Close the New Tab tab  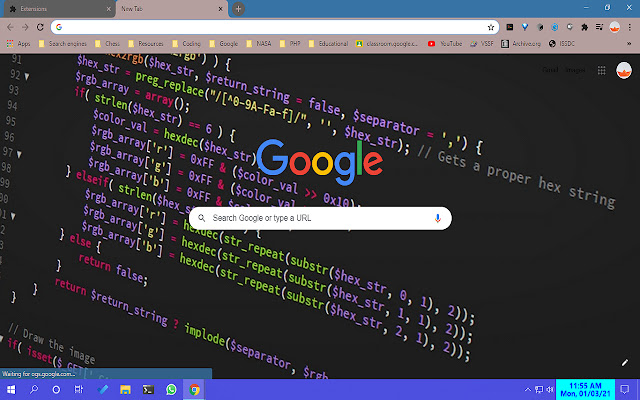[220, 9]
